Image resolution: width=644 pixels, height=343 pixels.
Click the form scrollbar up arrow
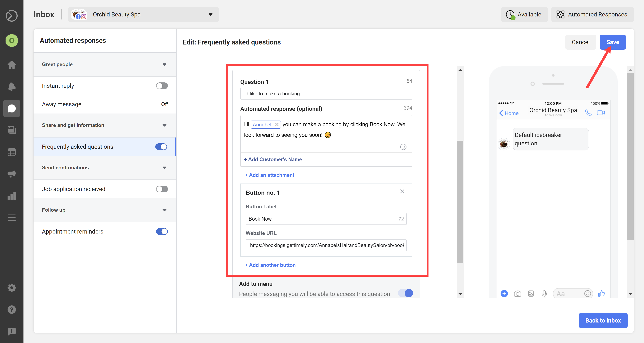tap(460, 70)
